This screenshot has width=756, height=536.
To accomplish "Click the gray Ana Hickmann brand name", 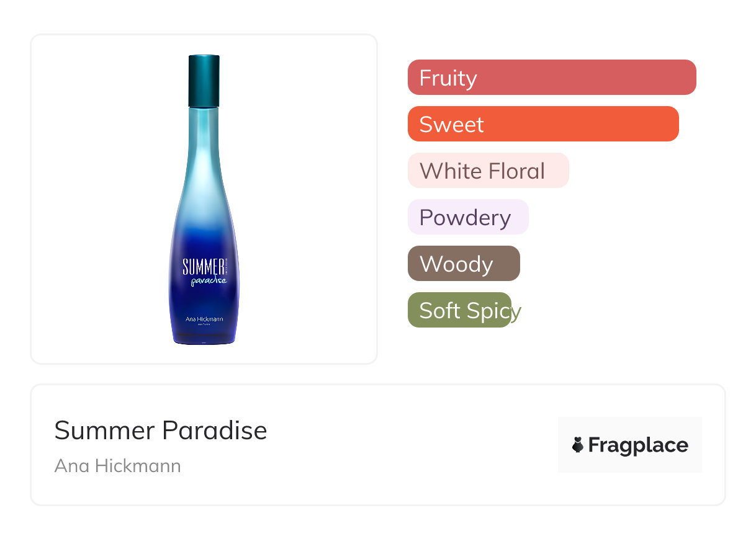I will coord(117,465).
